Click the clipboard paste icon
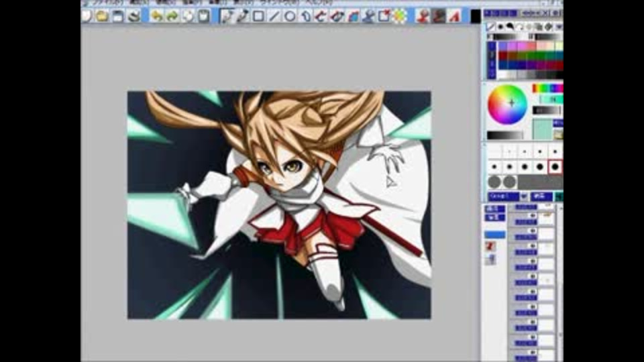 click(204, 16)
